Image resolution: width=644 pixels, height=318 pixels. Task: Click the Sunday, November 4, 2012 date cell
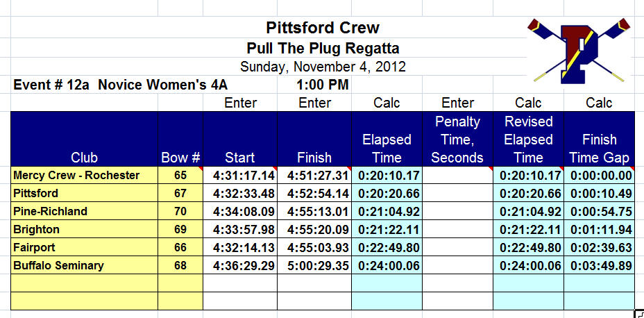323,67
